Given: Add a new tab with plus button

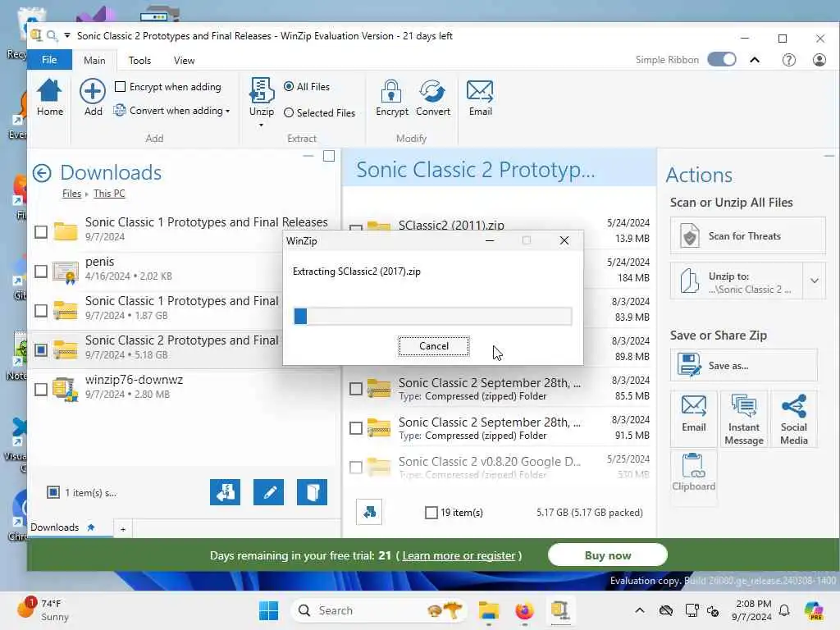Looking at the screenshot, I should (x=123, y=529).
